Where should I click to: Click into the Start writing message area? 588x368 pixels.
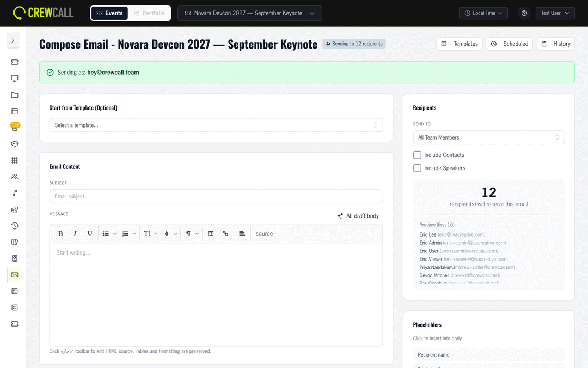click(216, 294)
